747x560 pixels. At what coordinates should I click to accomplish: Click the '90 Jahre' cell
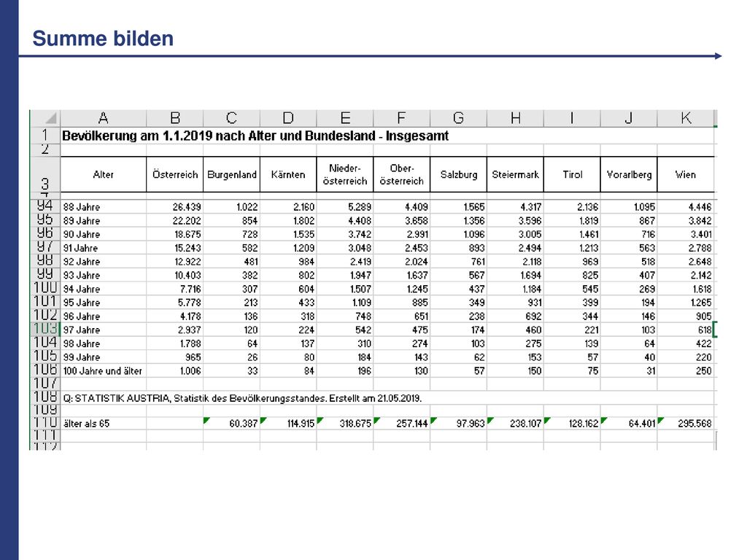[x=104, y=234]
